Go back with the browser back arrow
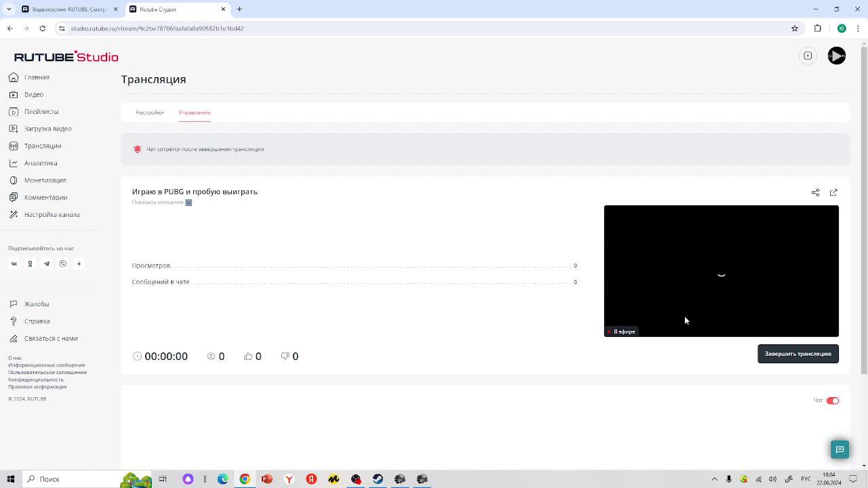The height and width of the screenshot is (488, 868). pos(9,28)
